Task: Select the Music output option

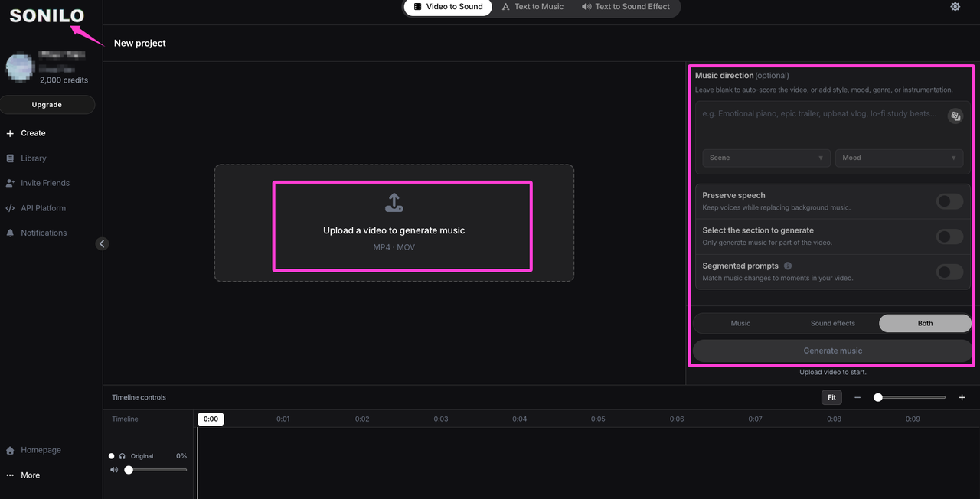Action: [740, 323]
